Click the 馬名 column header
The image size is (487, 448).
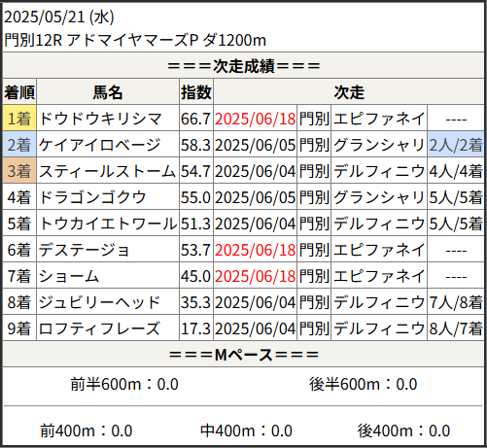coord(108,92)
